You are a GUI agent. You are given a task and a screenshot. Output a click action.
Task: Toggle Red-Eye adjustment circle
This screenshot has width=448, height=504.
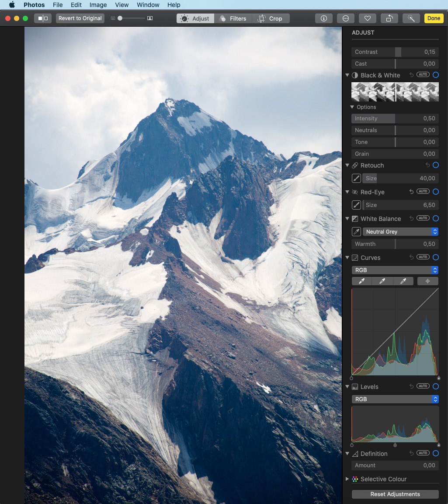coord(436,192)
